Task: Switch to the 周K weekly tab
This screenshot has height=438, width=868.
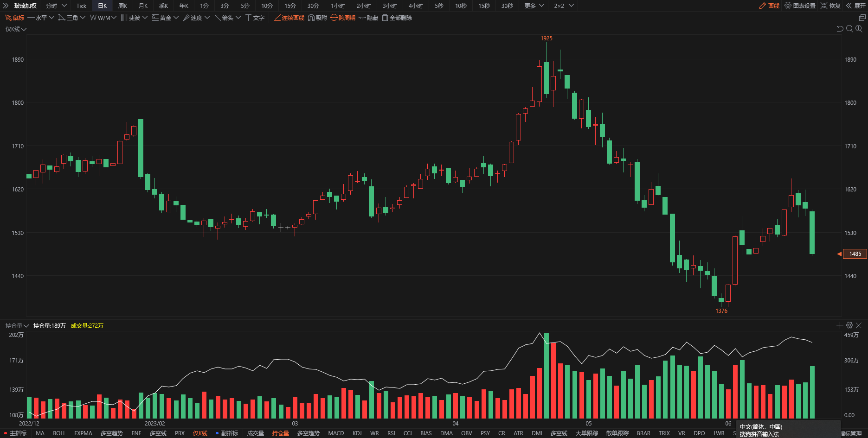Action: click(122, 6)
